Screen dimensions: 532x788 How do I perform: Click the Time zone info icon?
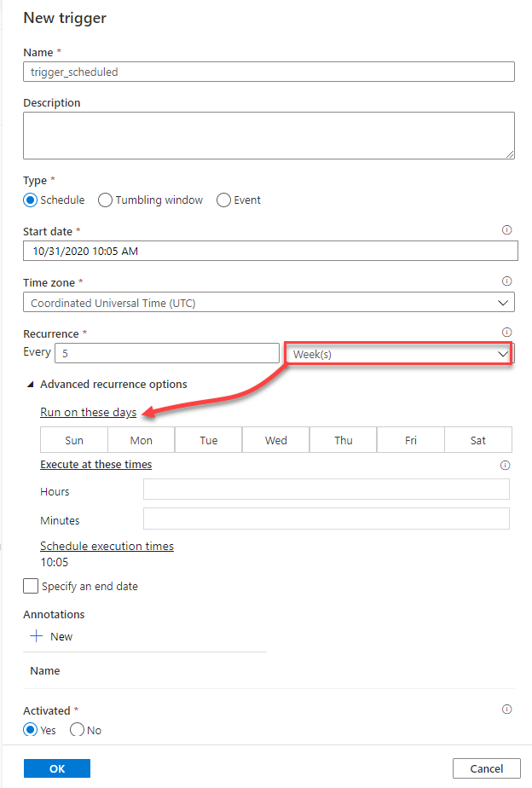(x=506, y=281)
